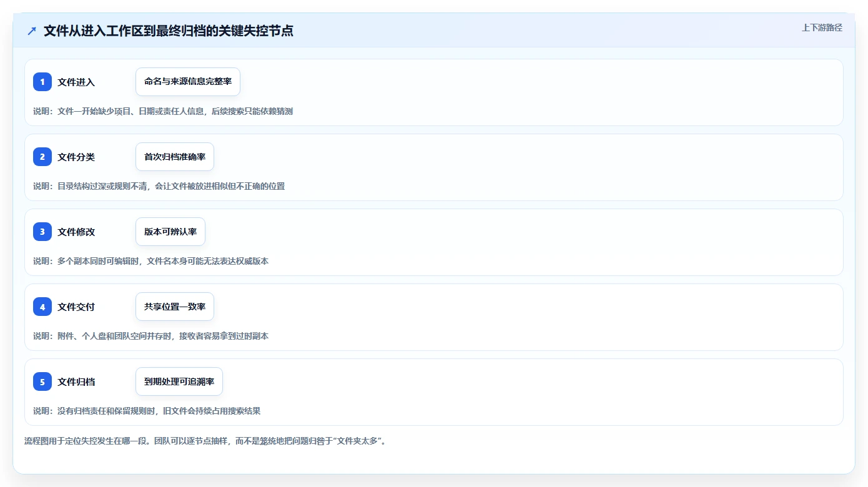Select step badge 1 for 文件进入
The height and width of the screenshot is (487, 868).
42,82
